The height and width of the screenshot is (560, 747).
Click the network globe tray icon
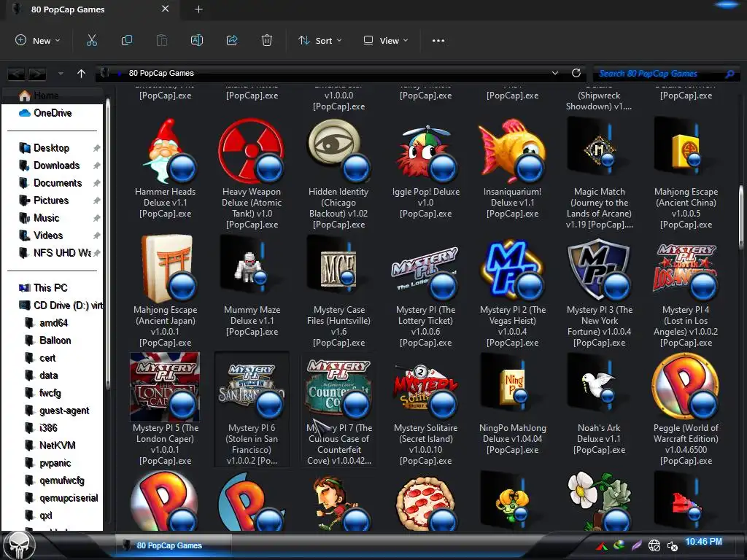tap(654, 545)
